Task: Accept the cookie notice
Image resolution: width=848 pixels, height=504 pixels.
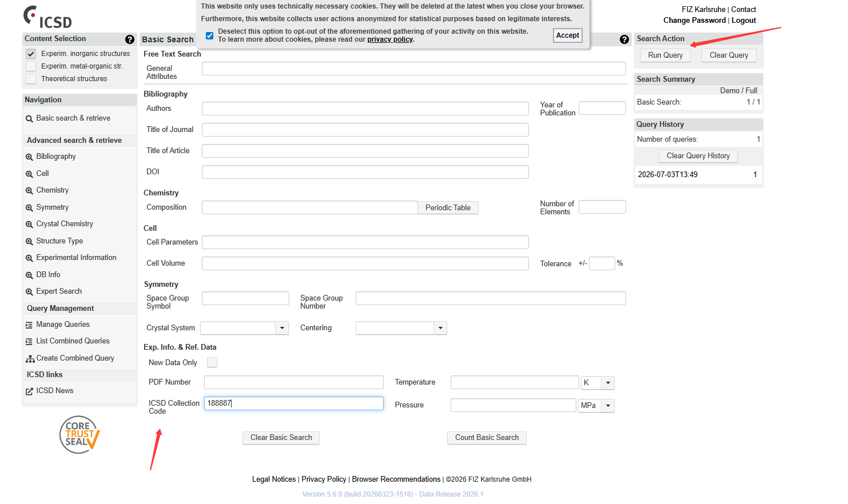Action: pos(568,35)
